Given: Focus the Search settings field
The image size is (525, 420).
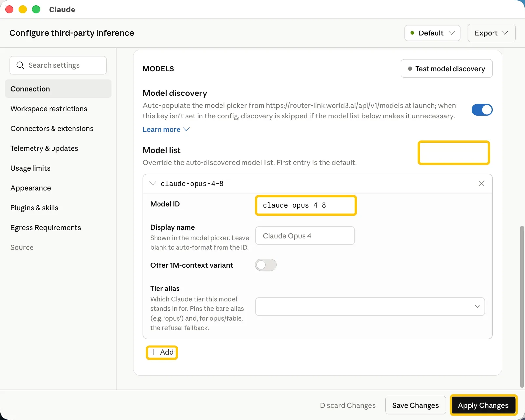Looking at the screenshot, I should pos(58,65).
